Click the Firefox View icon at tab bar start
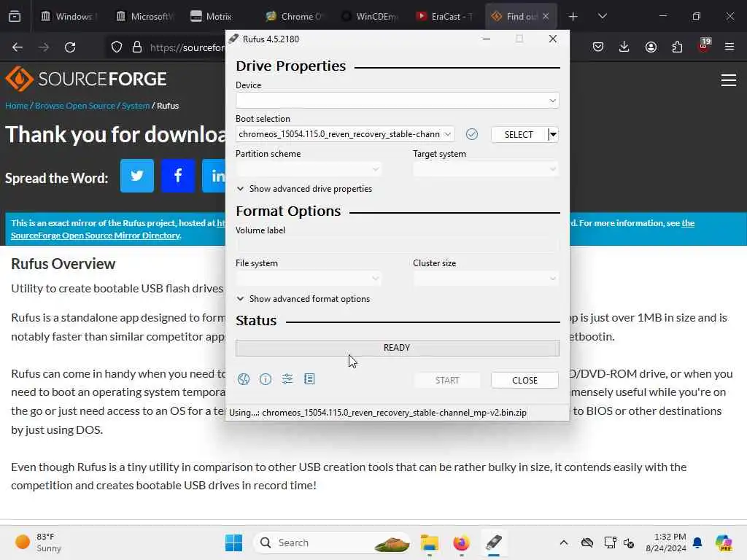Viewport: 747px width, 560px height. click(x=15, y=16)
